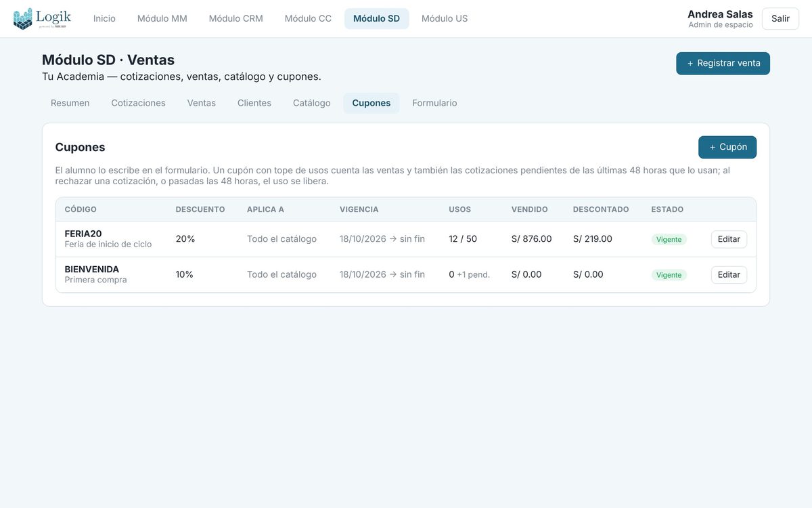Screen dimensions: 812x508
Task: Click the 10% discount value
Action: (x=185, y=274)
